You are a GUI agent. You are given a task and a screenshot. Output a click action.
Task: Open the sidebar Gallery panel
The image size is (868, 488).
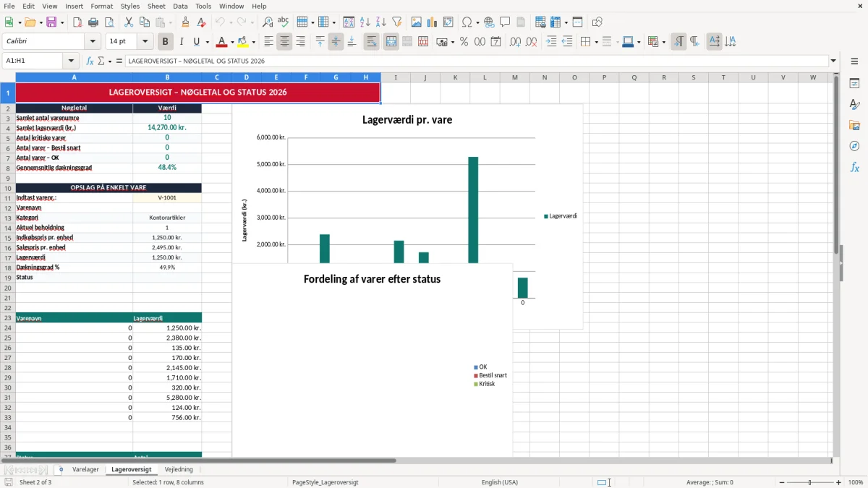[x=854, y=125]
